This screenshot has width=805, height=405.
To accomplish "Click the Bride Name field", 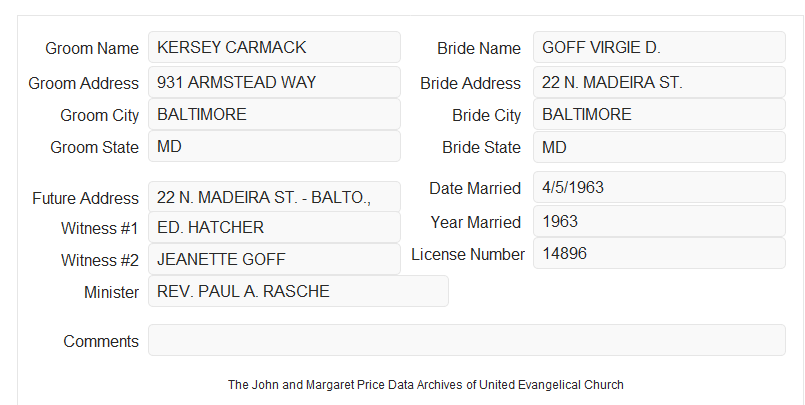I will click(659, 47).
